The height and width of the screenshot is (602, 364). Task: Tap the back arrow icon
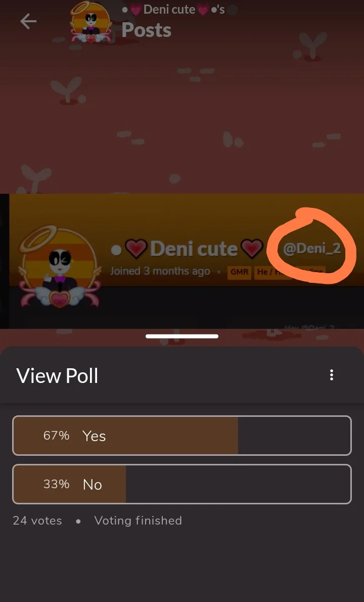pyautogui.click(x=28, y=21)
